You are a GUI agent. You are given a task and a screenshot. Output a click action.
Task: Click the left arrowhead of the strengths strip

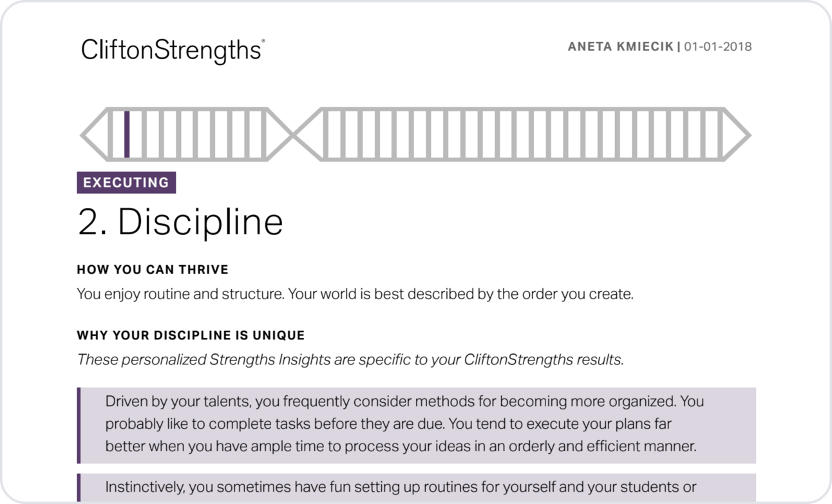(94, 135)
